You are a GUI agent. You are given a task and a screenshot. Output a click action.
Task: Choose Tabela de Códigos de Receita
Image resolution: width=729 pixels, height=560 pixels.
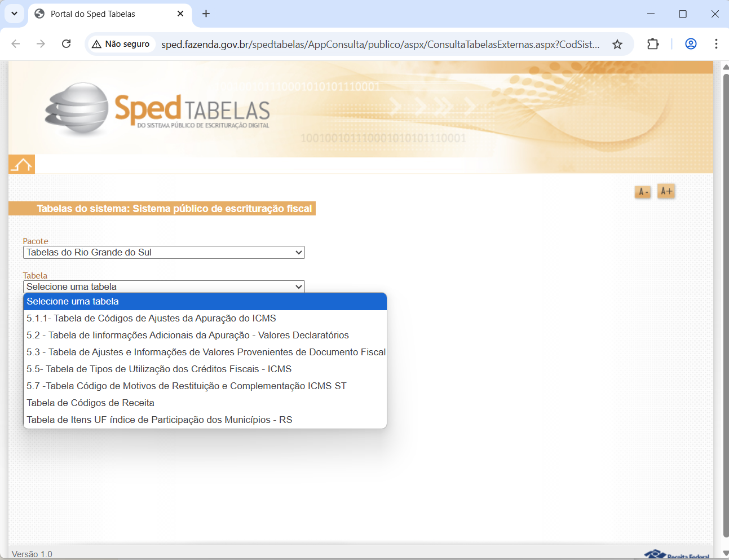pyautogui.click(x=205, y=403)
